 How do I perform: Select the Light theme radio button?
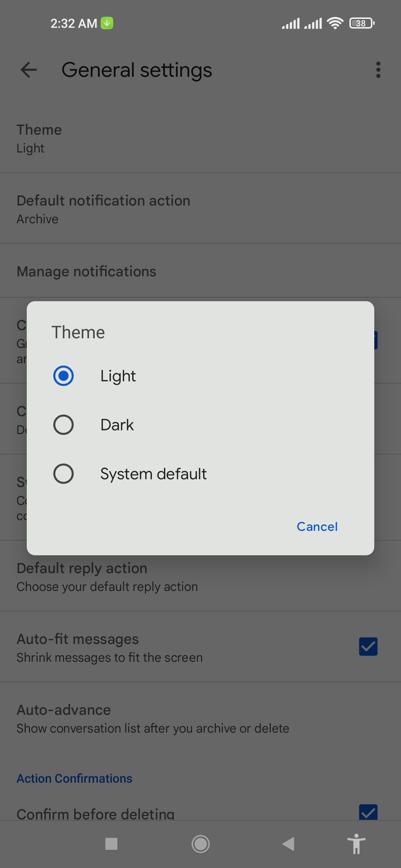[x=63, y=376]
